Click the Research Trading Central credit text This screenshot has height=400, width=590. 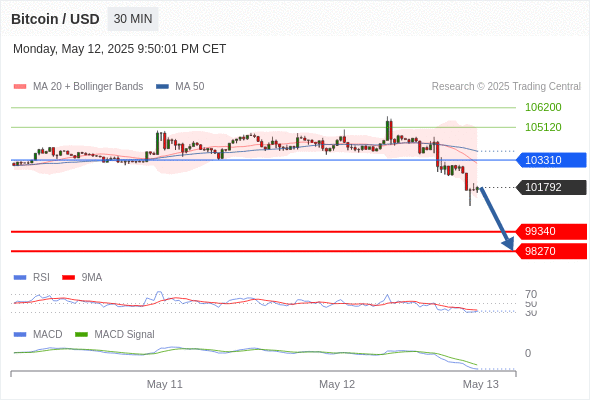pos(506,87)
